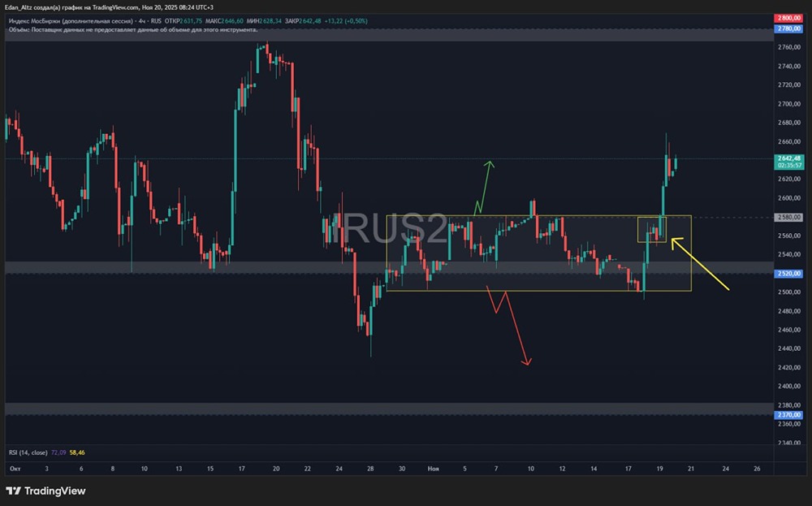Click date label 28 on time axis
This screenshot has height=506, width=812.
click(370, 469)
